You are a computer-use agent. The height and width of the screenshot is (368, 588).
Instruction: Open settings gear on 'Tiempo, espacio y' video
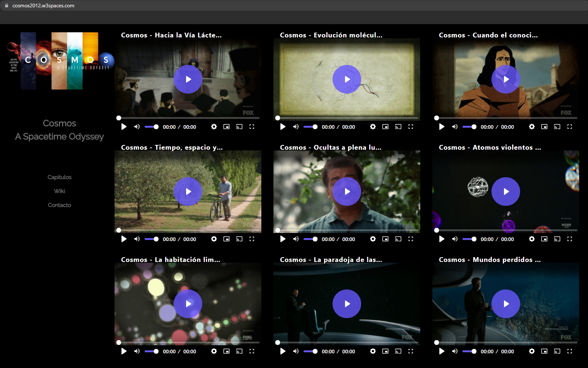[214, 239]
